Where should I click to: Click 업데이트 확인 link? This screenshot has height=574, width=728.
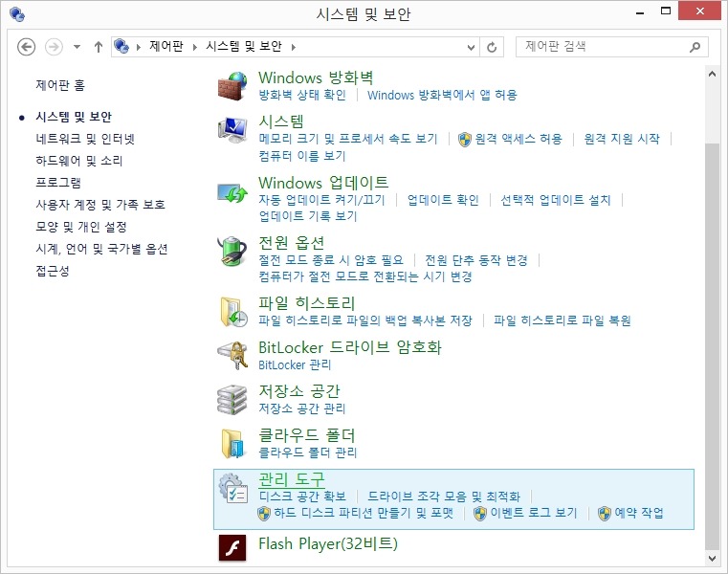pos(443,200)
